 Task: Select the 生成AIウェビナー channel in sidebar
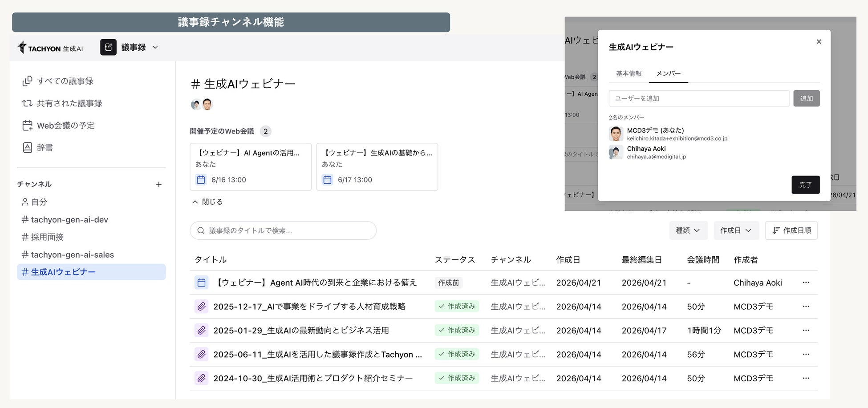coord(91,272)
